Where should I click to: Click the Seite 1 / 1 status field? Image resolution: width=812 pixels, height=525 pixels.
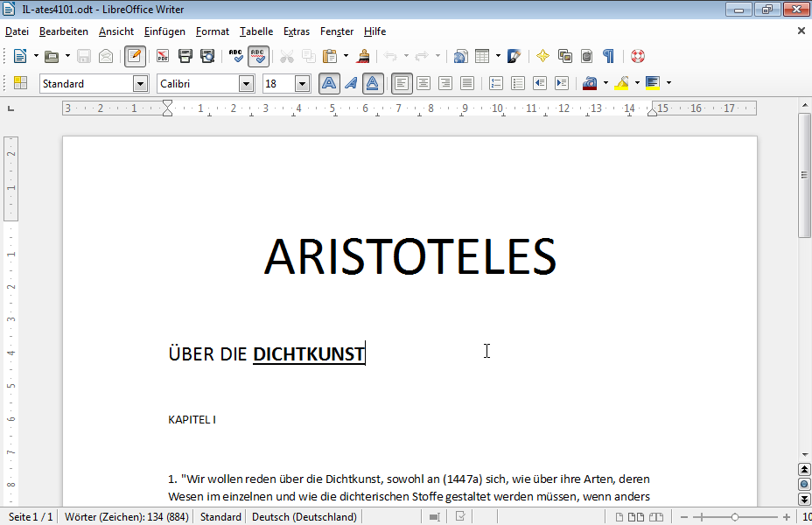[31, 517]
